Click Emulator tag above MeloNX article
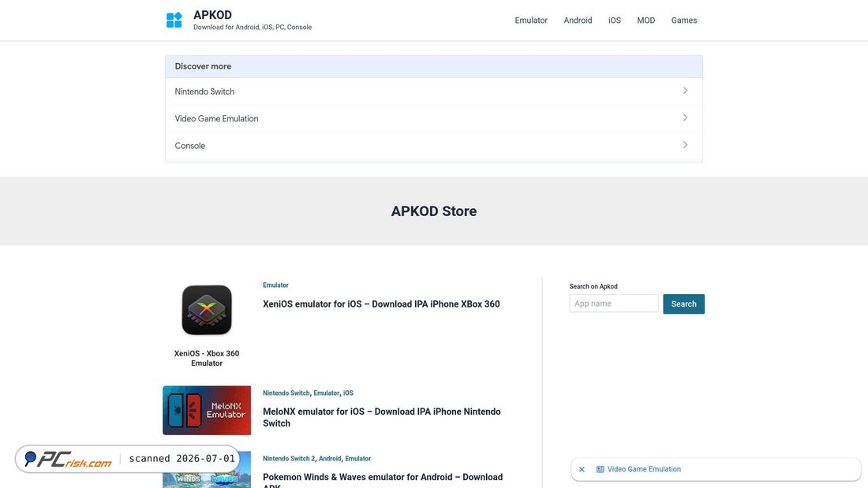The height and width of the screenshot is (488, 868). click(326, 393)
